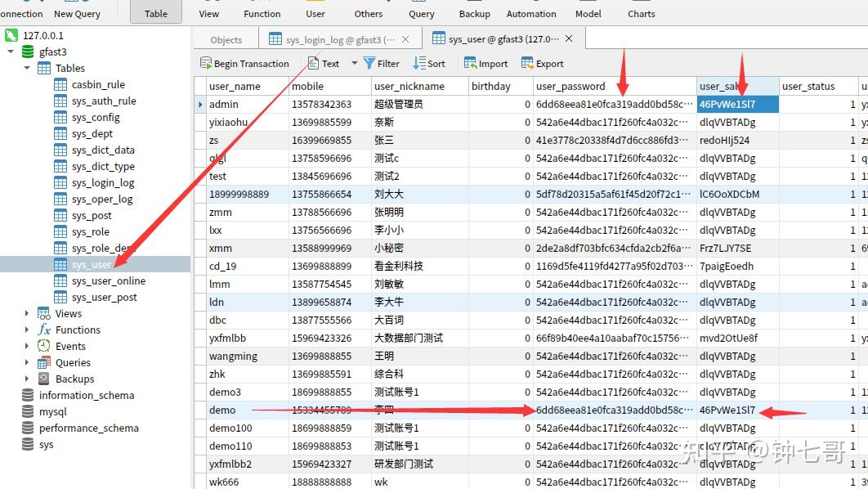Collapse the Tables tree node
The width and height of the screenshot is (868, 489).
(x=27, y=67)
